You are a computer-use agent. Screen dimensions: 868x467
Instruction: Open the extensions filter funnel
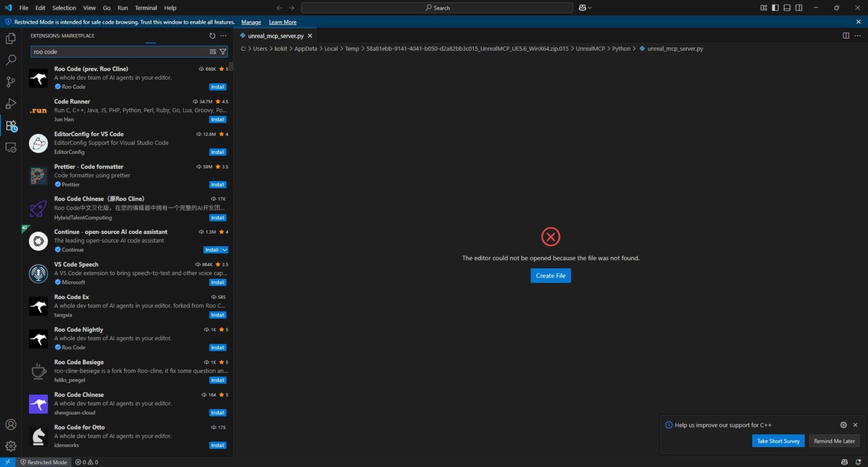[x=223, y=51]
